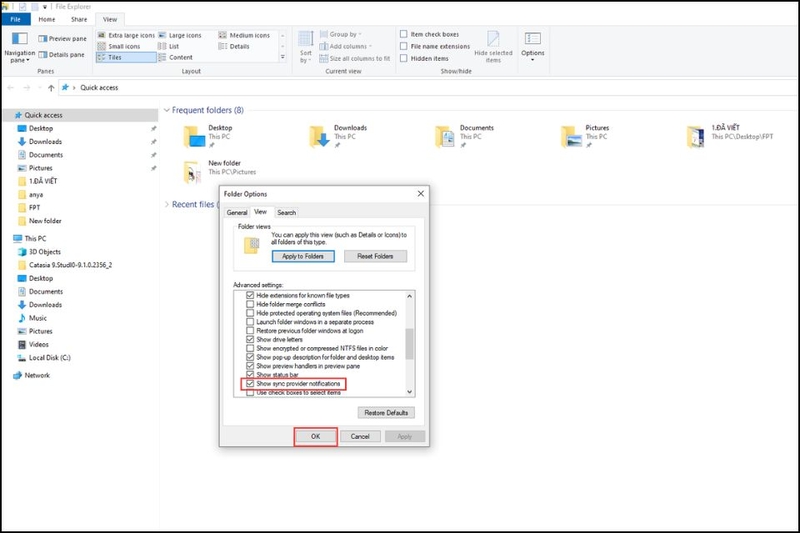Screen dimensions: 800x533
Task: Uncheck Show drive letters
Action: (x=250, y=340)
